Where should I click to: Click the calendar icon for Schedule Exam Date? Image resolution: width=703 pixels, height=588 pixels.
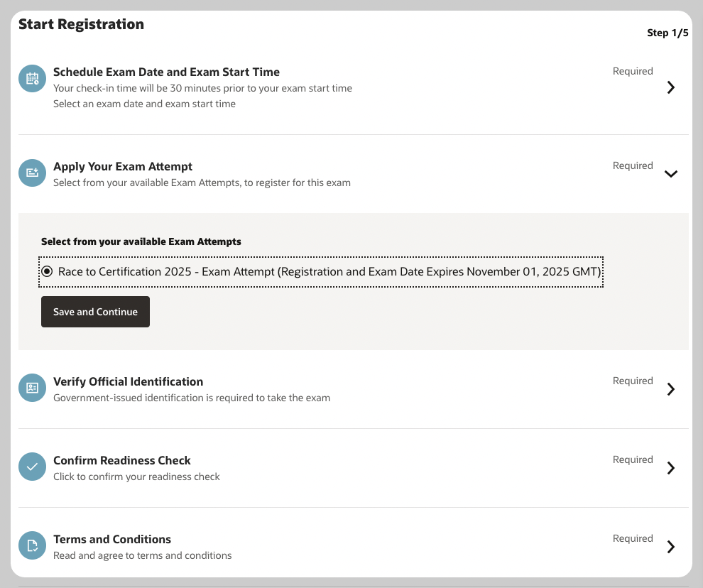pyautogui.click(x=32, y=79)
